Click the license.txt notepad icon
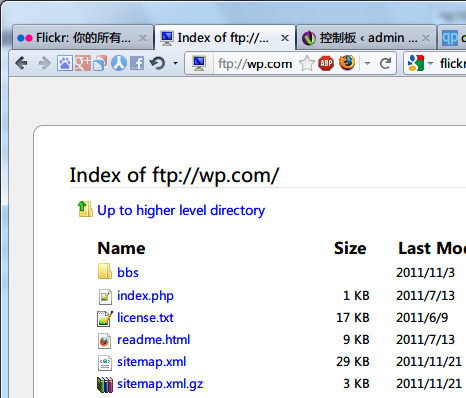The height and width of the screenshot is (398, 466). 105,318
